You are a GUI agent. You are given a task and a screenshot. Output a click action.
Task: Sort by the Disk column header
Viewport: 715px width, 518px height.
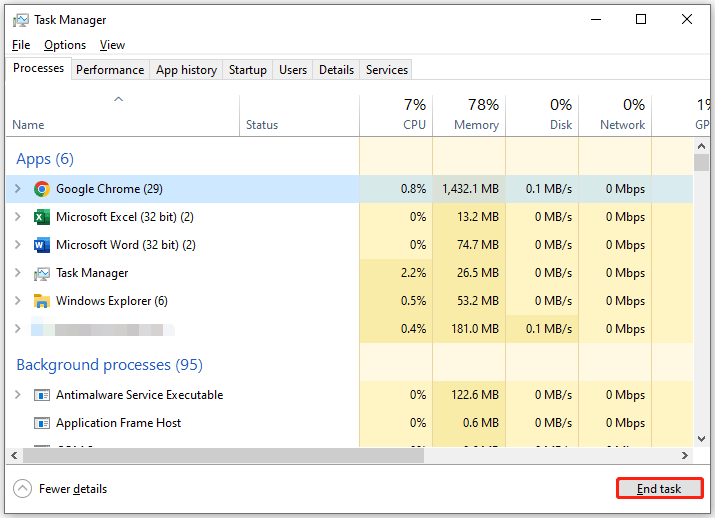pos(542,116)
